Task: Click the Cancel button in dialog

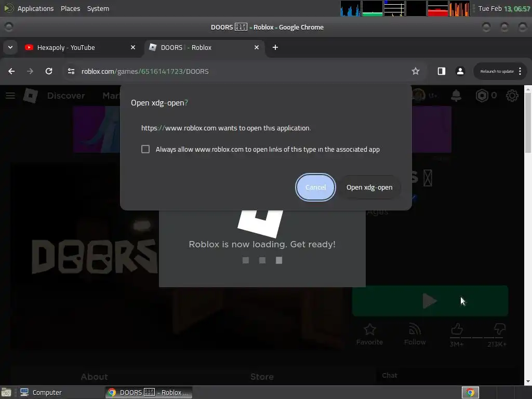Action: click(x=315, y=187)
